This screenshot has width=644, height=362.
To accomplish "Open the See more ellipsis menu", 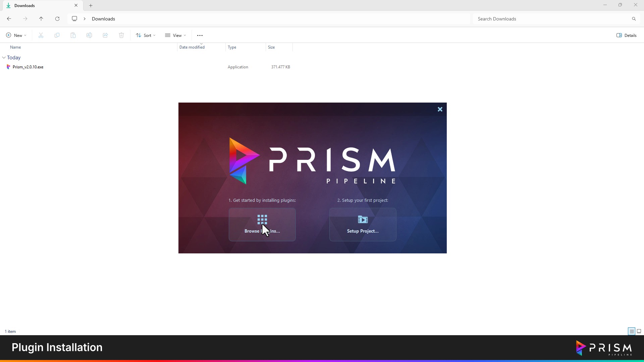I will (x=200, y=35).
